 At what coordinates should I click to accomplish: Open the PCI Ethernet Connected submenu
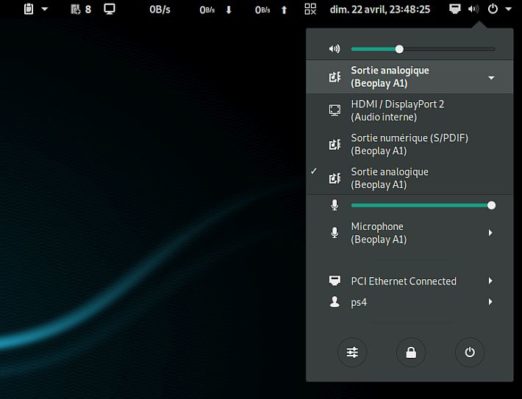pyautogui.click(x=409, y=281)
